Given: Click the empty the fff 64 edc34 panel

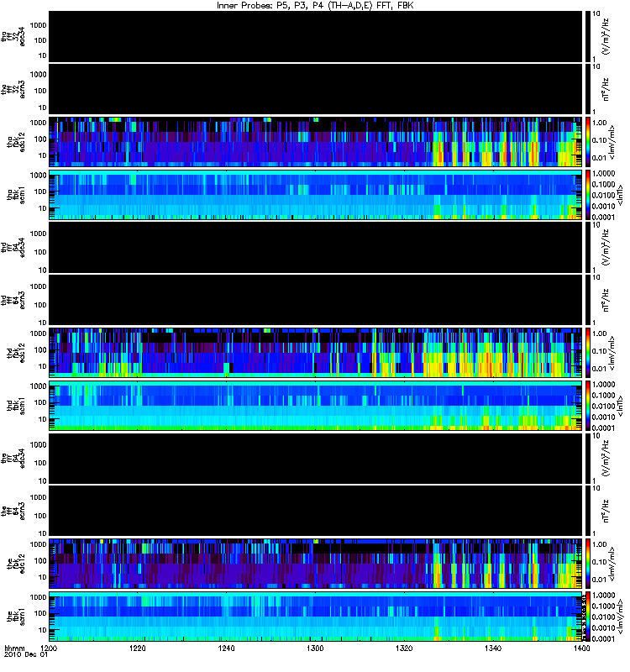Looking at the screenshot, I should point(316,459).
